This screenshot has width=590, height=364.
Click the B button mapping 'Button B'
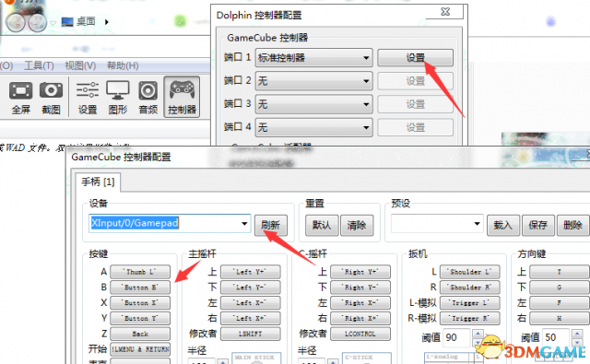[140, 288]
